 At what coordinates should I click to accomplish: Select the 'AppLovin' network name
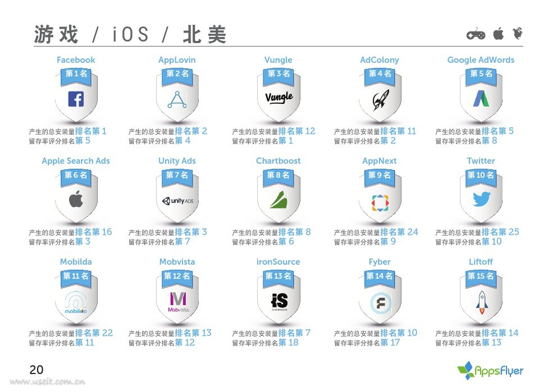[x=177, y=60]
